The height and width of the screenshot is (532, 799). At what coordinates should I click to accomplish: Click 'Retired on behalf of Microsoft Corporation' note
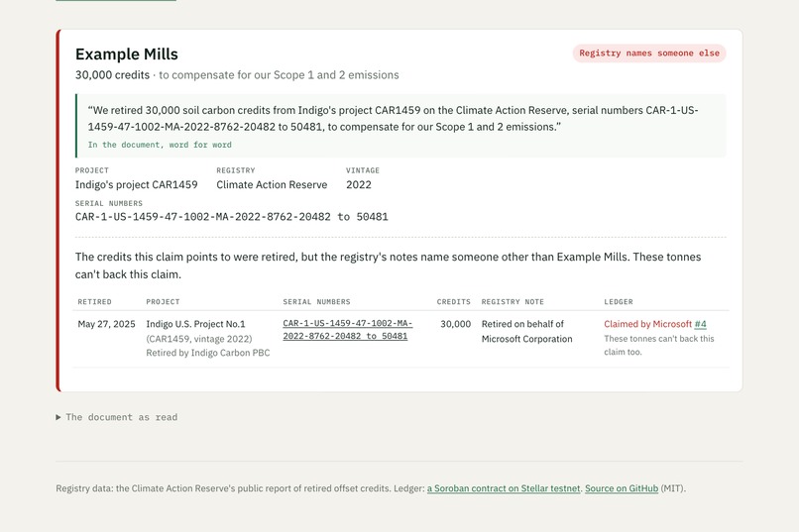coord(527,332)
